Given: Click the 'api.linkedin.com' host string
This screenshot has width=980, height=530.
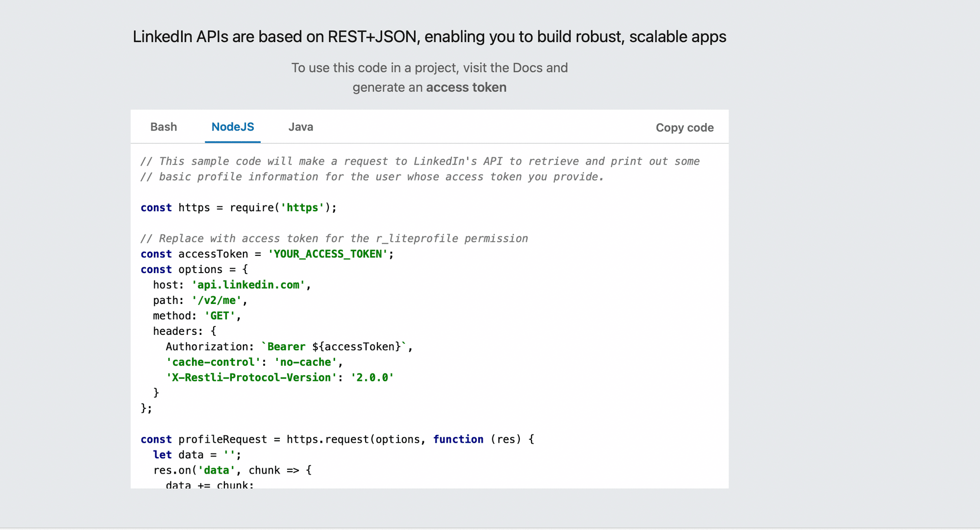Looking at the screenshot, I should (248, 285).
